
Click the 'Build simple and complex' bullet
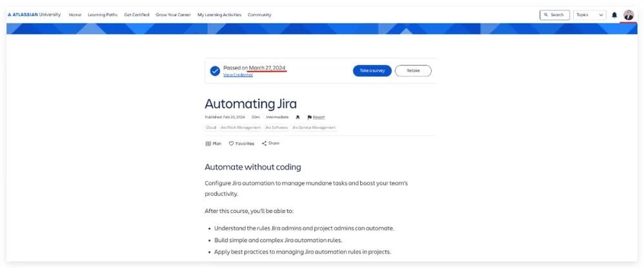[x=278, y=240]
